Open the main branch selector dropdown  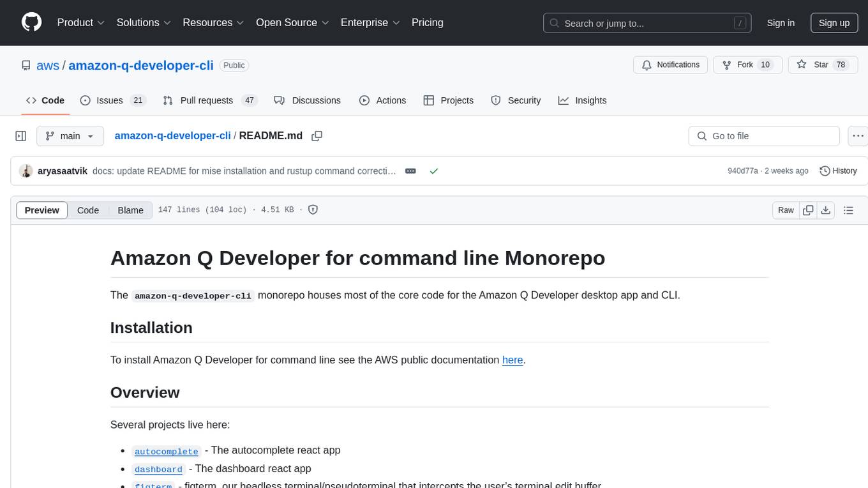pos(70,136)
